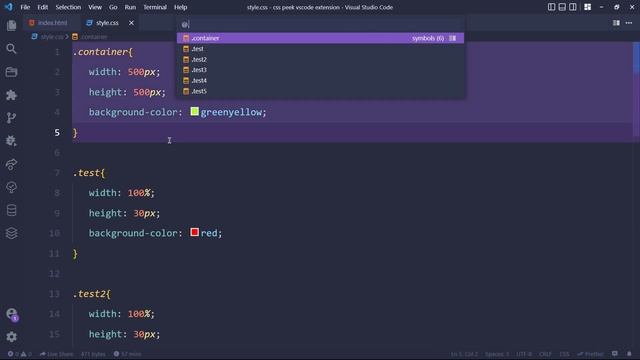Open the File menu
Screen dimensions: 640x360
(x=25, y=7)
